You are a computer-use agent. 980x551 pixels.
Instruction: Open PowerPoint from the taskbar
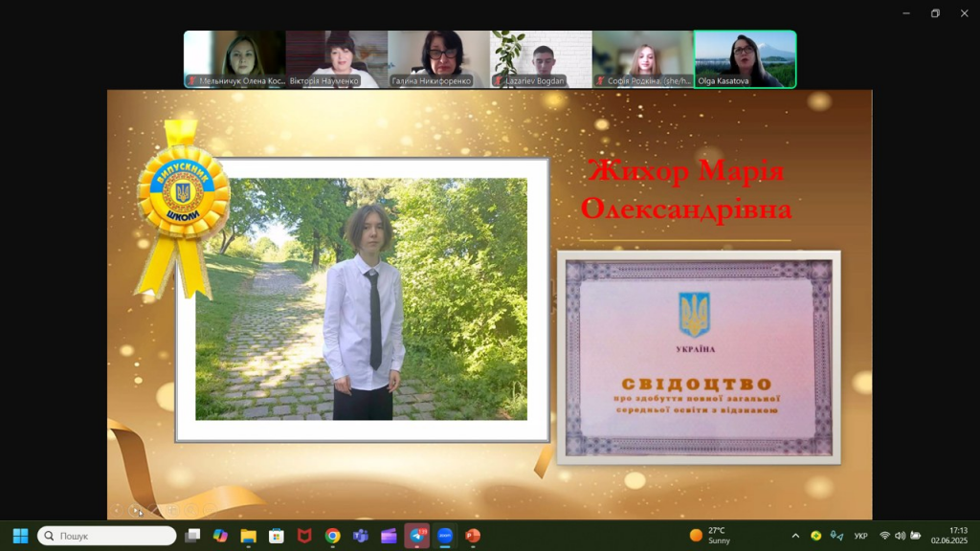pos(473,536)
